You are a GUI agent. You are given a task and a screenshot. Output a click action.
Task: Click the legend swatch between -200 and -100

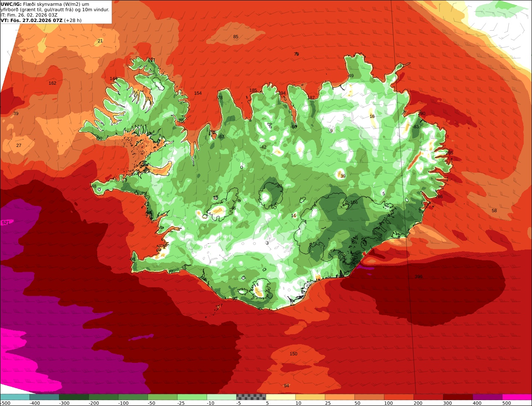click(x=103, y=397)
